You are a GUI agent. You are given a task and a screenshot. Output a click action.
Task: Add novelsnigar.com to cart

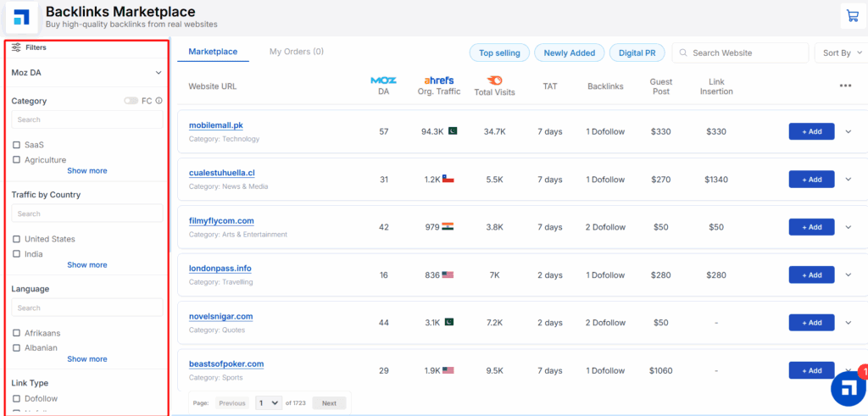(811, 323)
